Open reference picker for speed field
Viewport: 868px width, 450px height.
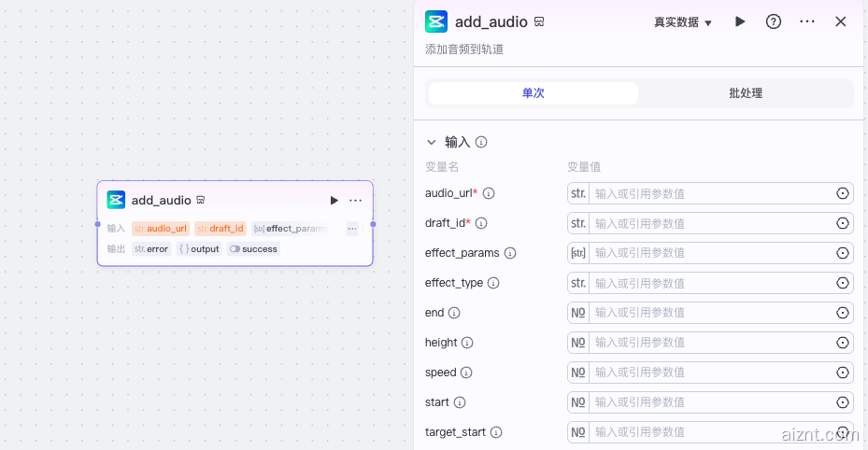click(x=842, y=373)
